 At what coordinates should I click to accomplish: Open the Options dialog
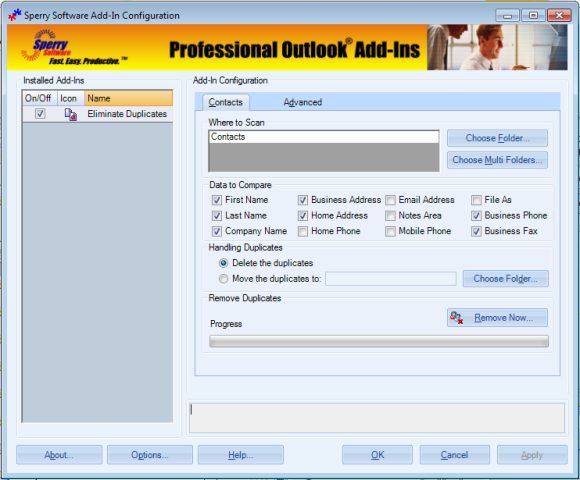(x=150, y=455)
